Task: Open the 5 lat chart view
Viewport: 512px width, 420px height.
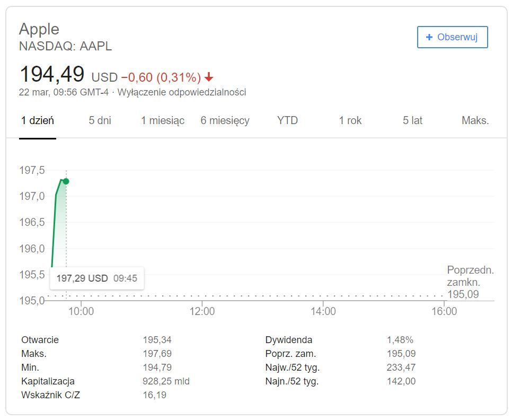Action: point(412,120)
